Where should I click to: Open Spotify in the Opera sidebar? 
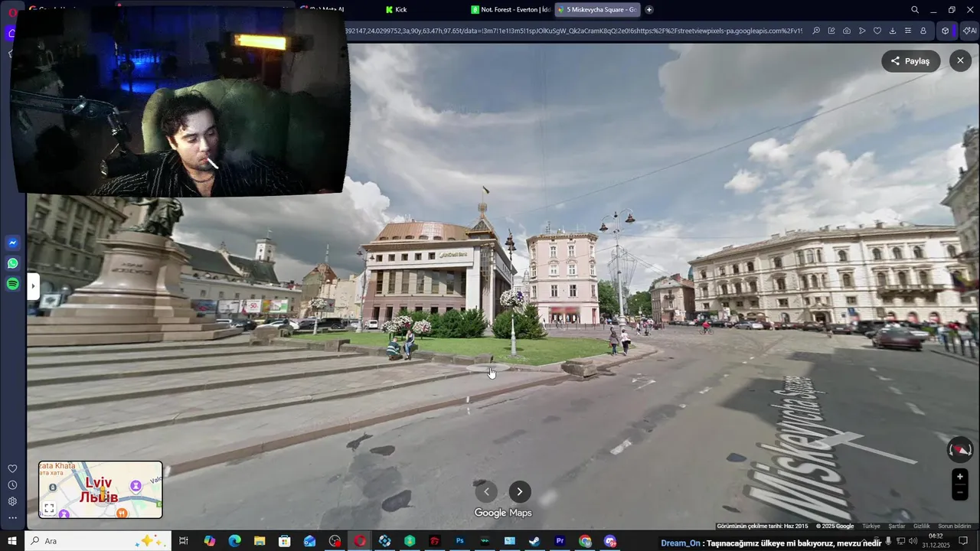[13, 284]
